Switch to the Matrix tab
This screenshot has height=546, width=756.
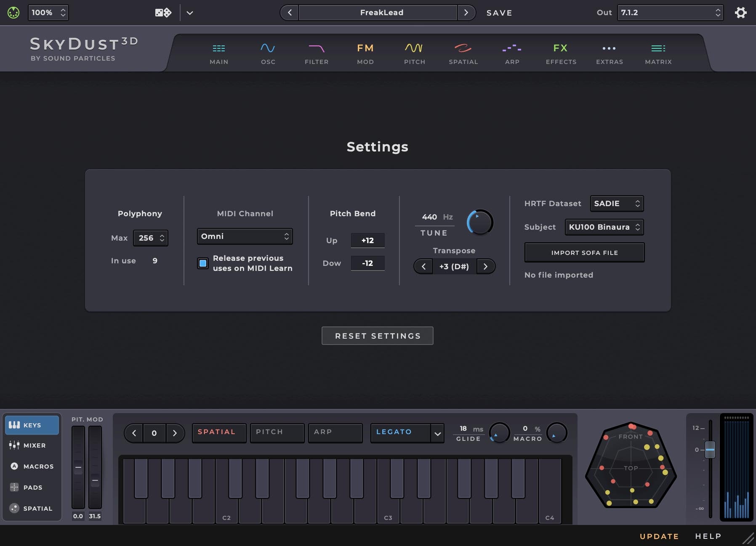[658, 53]
